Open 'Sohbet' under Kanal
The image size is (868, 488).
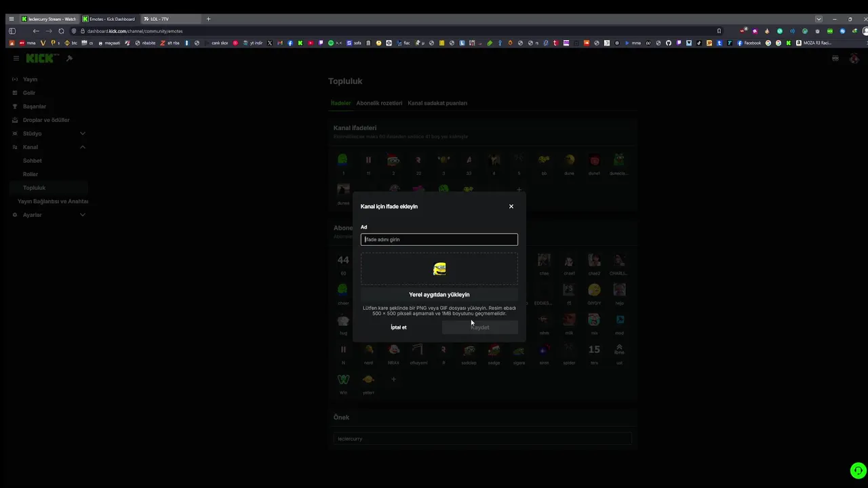click(33, 161)
